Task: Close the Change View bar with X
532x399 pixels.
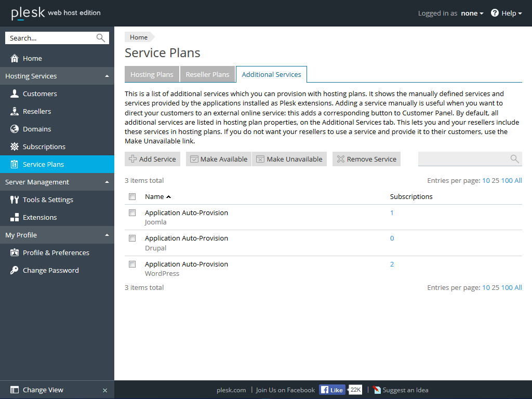Action: tap(105, 390)
